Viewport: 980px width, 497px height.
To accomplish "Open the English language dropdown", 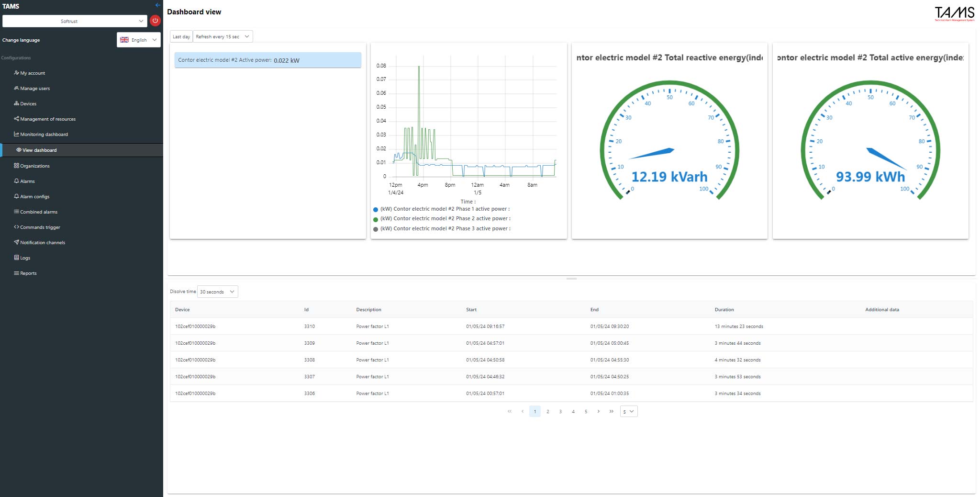I will (x=139, y=40).
